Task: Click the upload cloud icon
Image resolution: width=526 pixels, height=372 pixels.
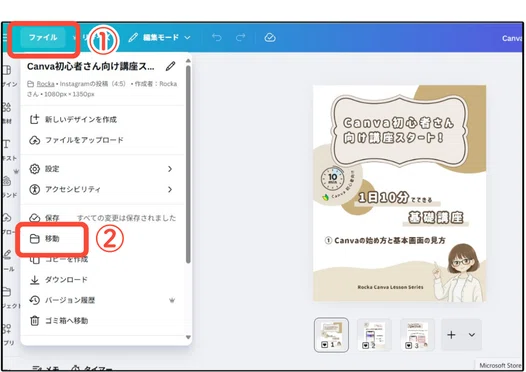Action: pos(35,140)
